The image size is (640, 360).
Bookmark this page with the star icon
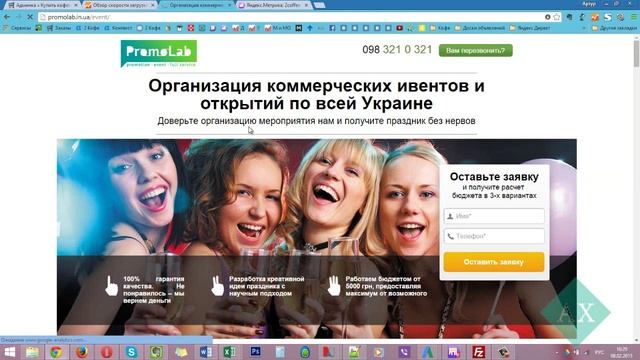point(556,17)
